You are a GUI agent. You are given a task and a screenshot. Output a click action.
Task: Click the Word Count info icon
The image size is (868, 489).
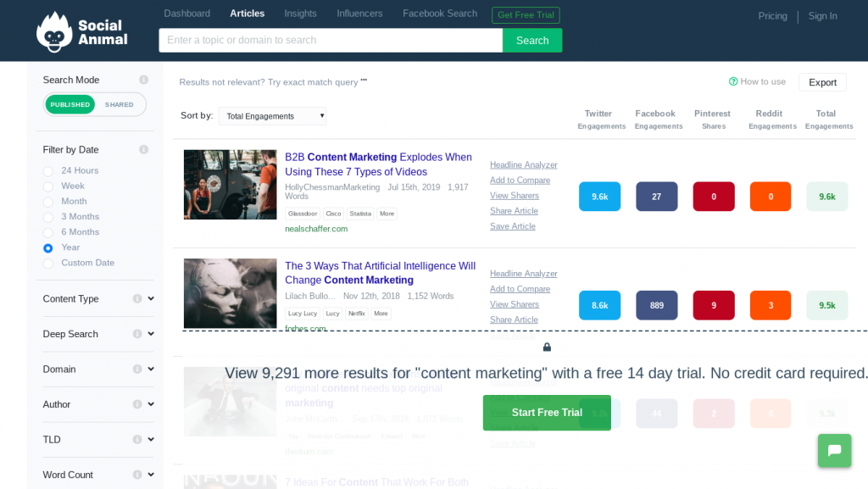coord(137,475)
